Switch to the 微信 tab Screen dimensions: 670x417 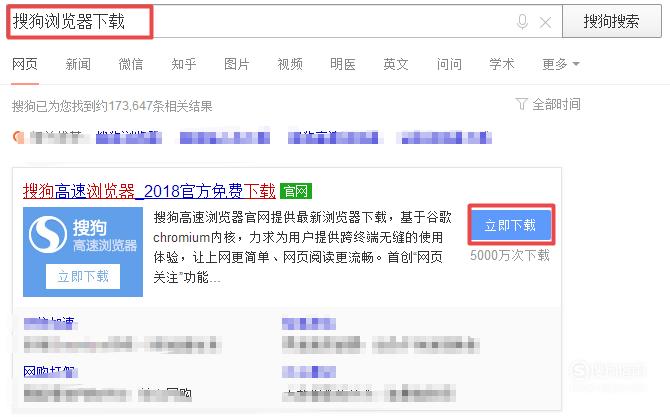click(131, 64)
